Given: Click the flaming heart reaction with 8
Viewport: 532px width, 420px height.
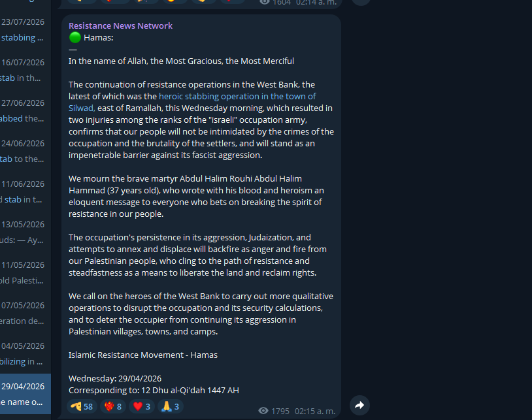Looking at the screenshot, I should [112, 406].
